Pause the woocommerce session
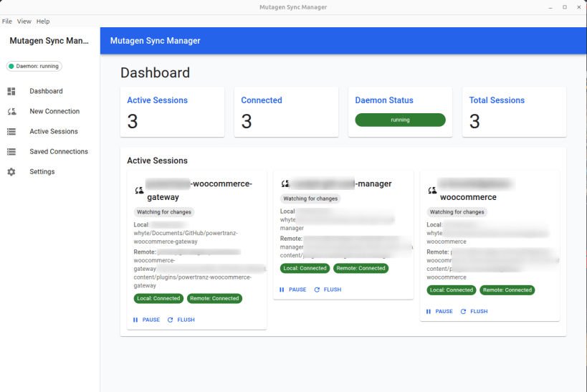The width and height of the screenshot is (587, 392). (439, 311)
